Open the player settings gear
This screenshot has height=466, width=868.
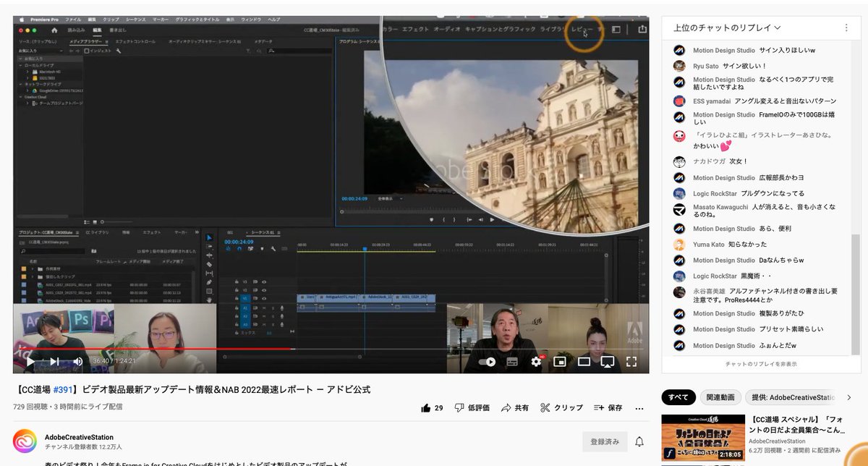536,361
